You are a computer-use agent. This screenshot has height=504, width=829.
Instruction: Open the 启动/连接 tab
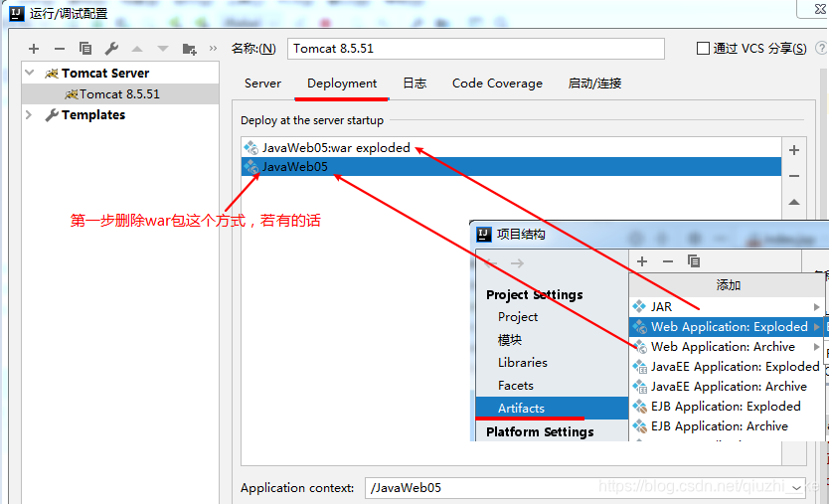click(594, 84)
